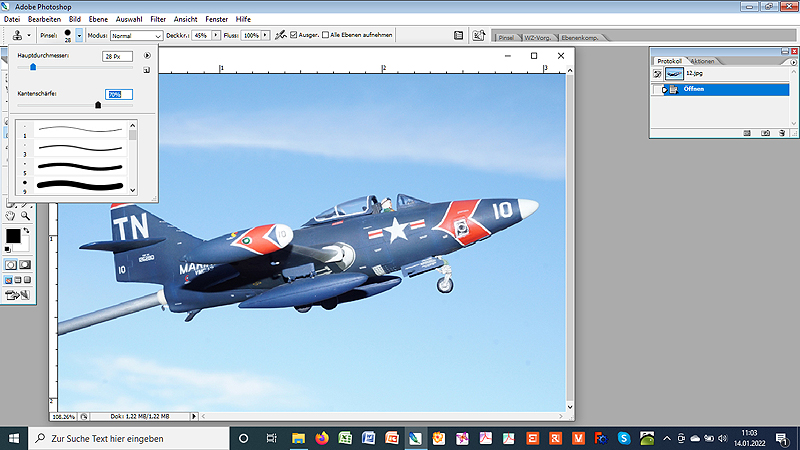Open the status bar info menu arrow
The image size is (800, 450).
coord(194,417)
